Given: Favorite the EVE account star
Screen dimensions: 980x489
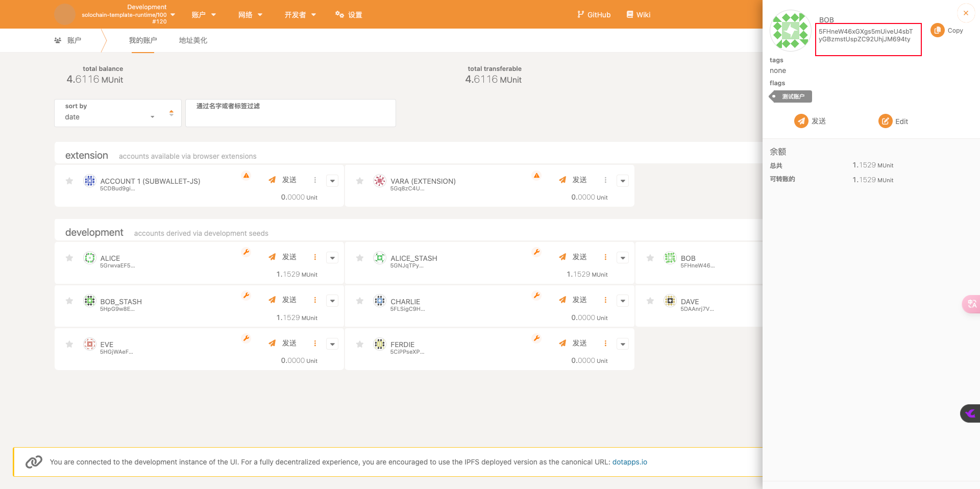Looking at the screenshot, I should pyautogui.click(x=69, y=345).
